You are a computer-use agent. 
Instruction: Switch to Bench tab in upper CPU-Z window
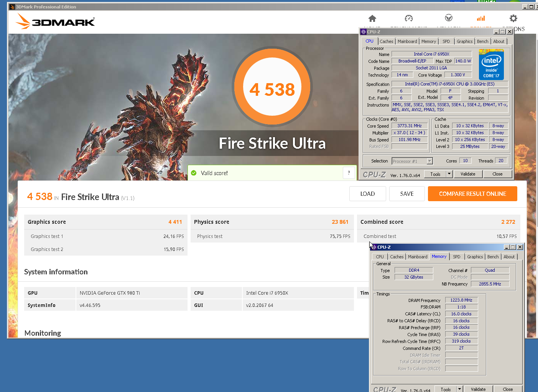click(x=483, y=41)
